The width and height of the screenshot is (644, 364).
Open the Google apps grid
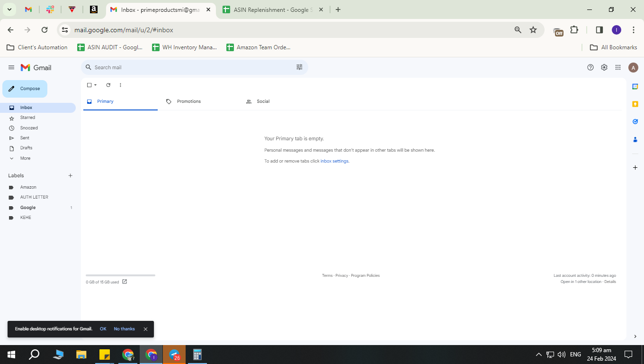618,67
